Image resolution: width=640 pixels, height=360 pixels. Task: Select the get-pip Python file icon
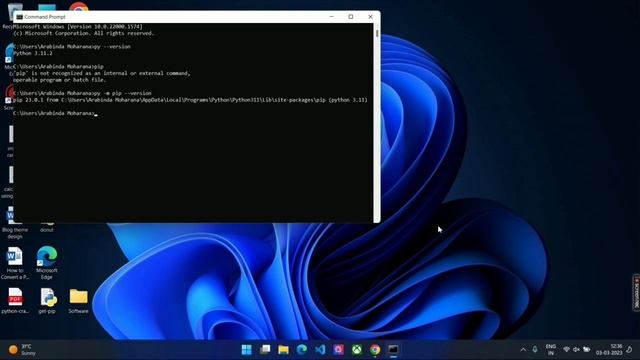pyautogui.click(x=47, y=301)
